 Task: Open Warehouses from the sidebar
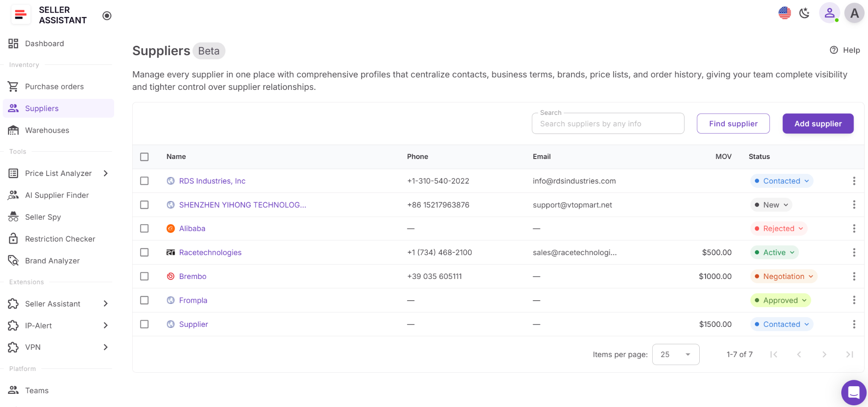tap(47, 130)
